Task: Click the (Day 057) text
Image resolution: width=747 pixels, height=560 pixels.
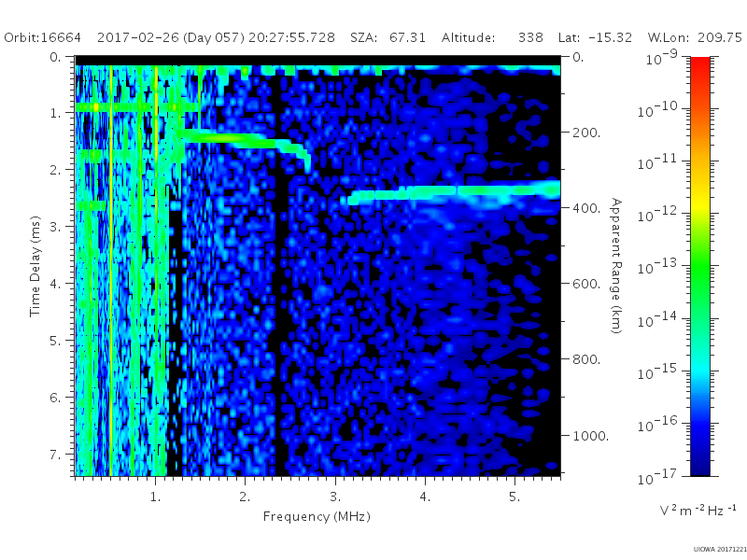Action: (x=214, y=37)
